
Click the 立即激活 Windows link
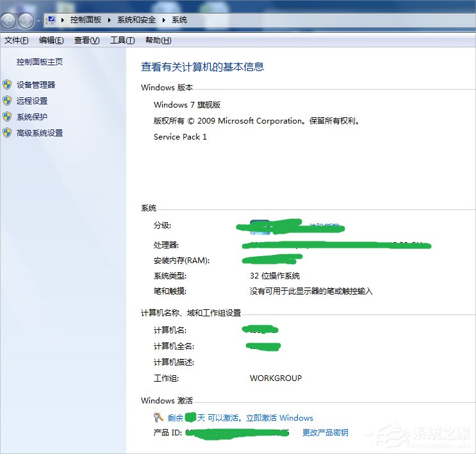[x=275, y=418]
